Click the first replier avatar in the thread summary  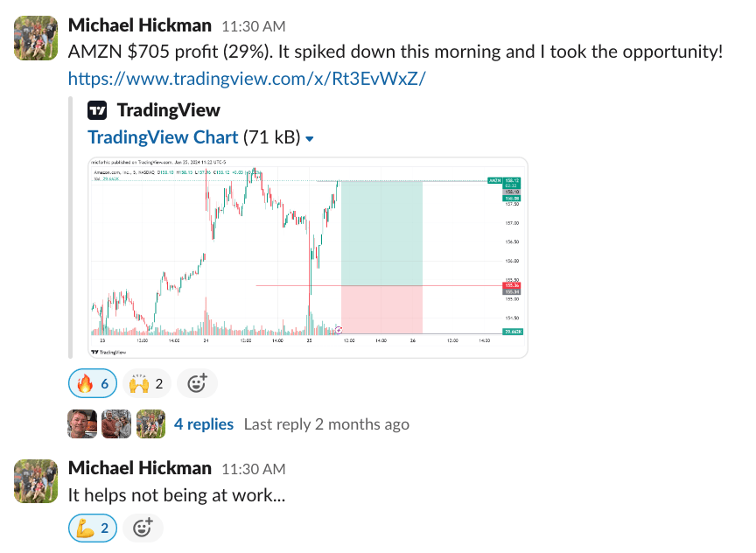click(81, 423)
